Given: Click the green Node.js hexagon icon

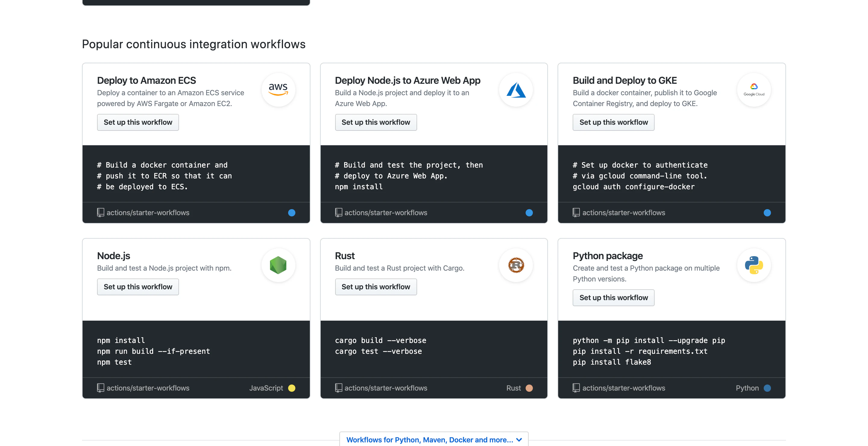Looking at the screenshot, I should [x=278, y=265].
